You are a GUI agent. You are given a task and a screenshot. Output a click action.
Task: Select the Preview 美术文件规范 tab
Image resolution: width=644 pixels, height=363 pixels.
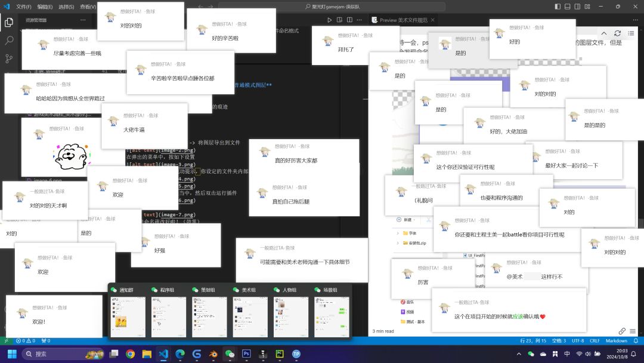coord(403,20)
